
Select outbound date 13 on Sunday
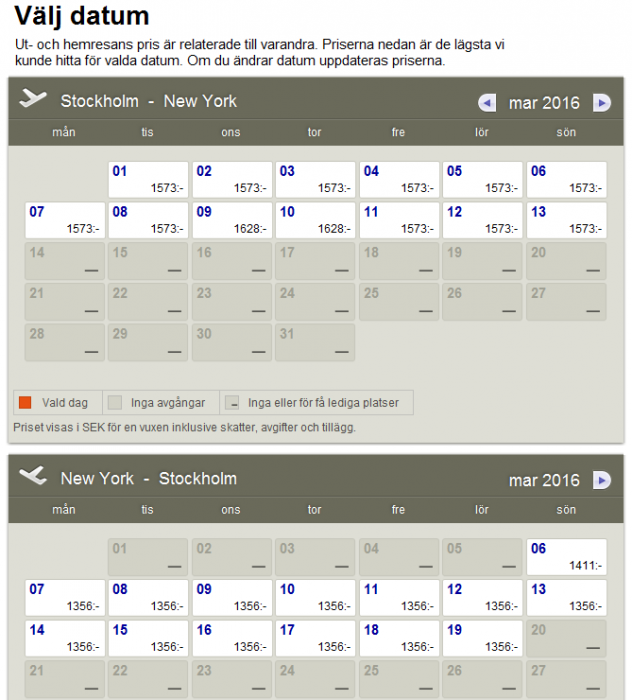(566, 220)
